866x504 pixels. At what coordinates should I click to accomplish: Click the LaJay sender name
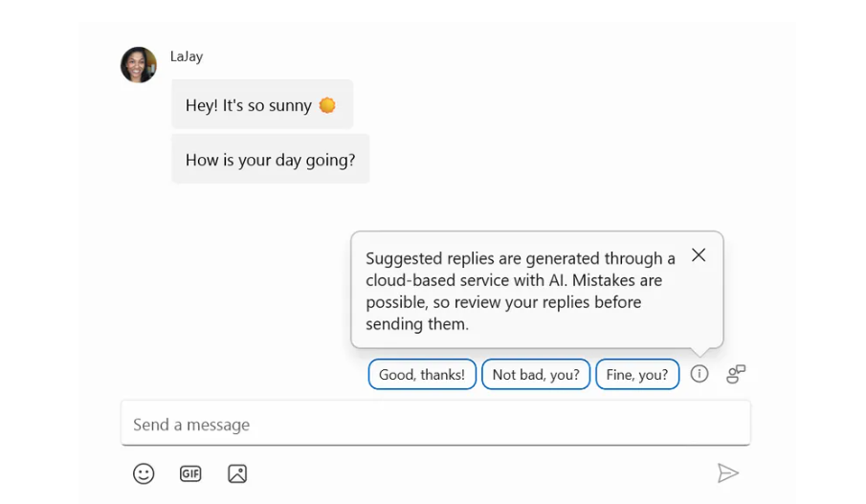point(187,56)
